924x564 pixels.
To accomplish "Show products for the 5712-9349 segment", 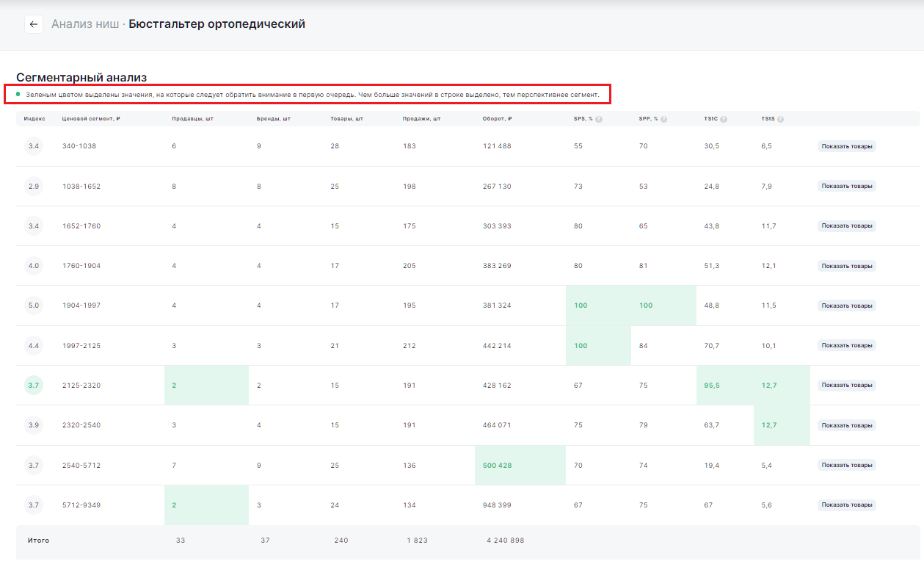I will tap(847, 505).
